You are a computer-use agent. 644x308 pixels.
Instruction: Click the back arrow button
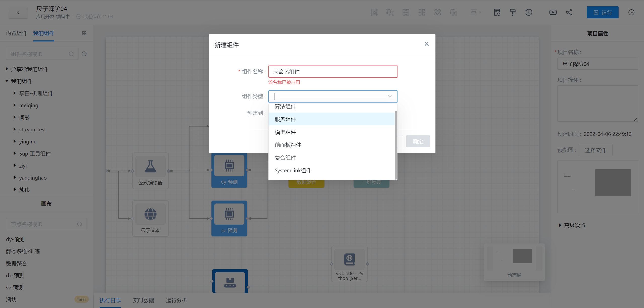pyautogui.click(x=18, y=12)
